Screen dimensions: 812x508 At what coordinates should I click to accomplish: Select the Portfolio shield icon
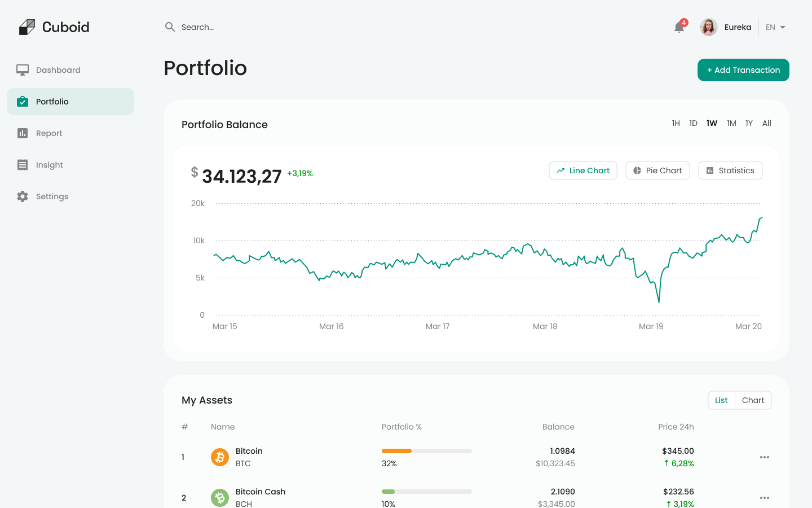[x=22, y=102]
